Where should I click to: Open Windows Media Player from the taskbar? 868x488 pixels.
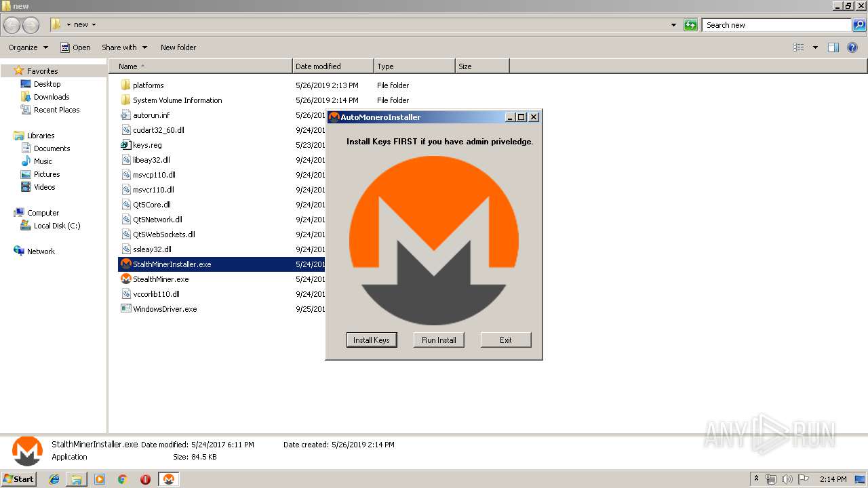(100, 479)
